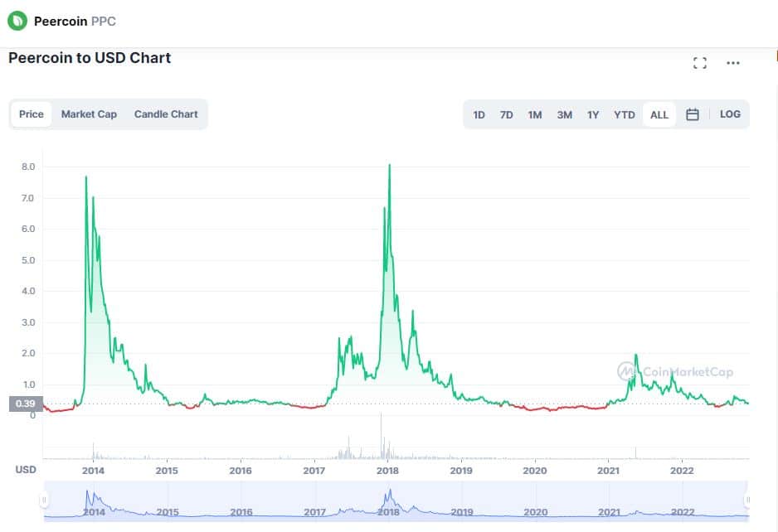Image resolution: width=778 pixels, height=532 pixels.
Task: Switch to the Candle Chart tab
Action: pos(166,114)
